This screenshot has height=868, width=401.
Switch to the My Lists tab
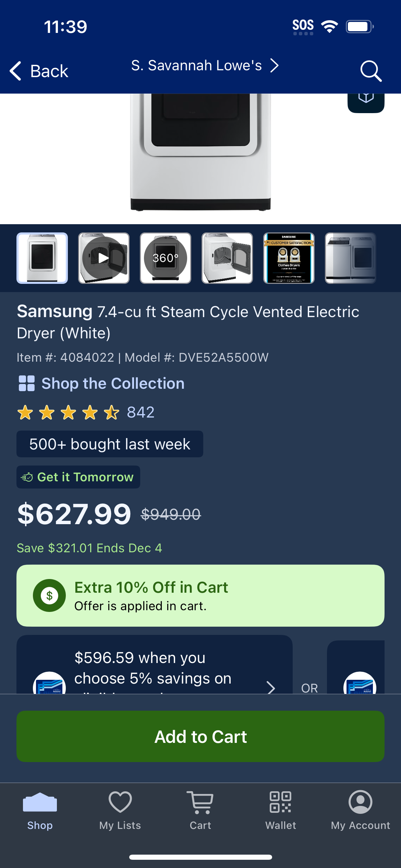(x=120, y=810)
